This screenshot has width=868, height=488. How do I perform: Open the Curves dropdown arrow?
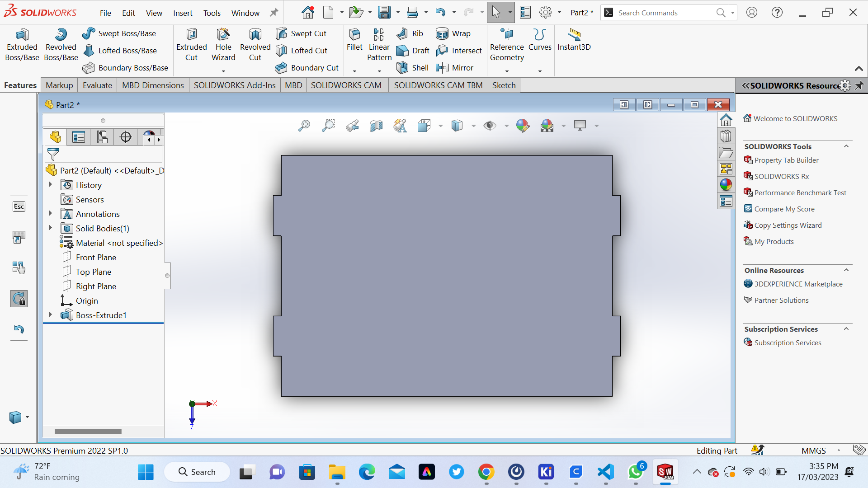[540, 71]
